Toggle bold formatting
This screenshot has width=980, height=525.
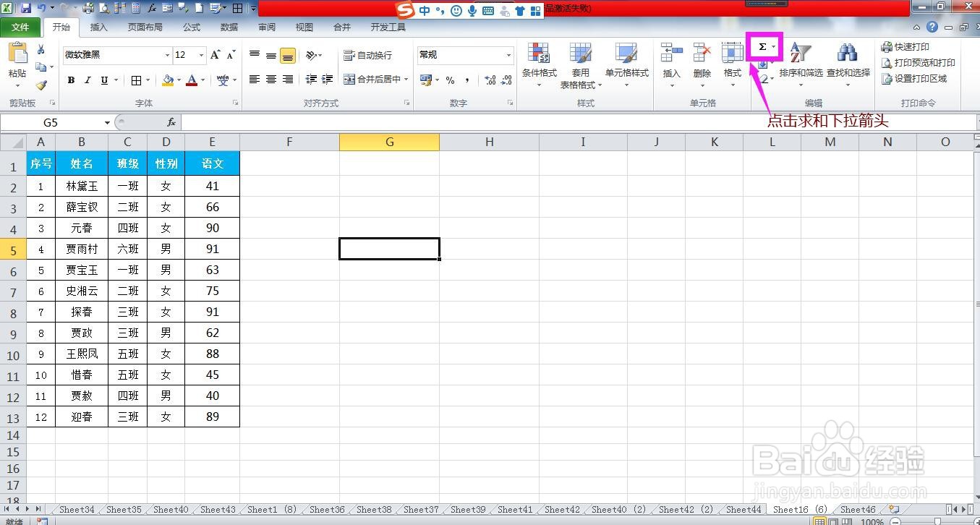coord(71,80)
